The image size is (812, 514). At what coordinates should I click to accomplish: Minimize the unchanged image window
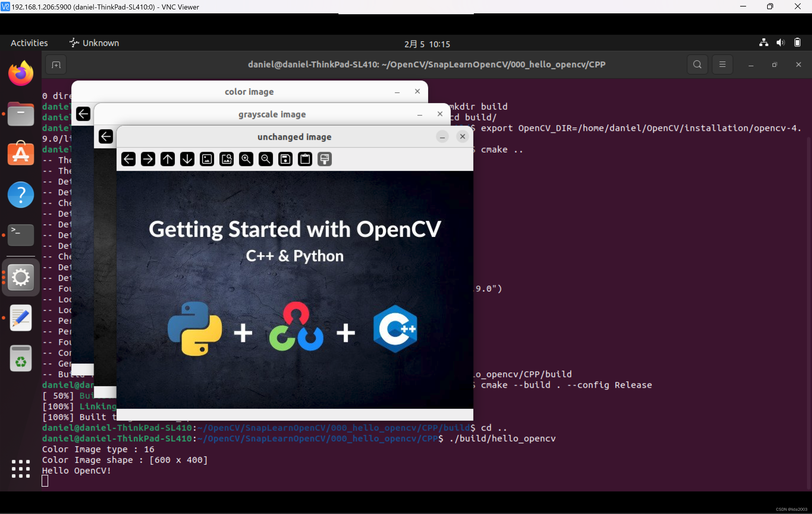coord(442,137)
